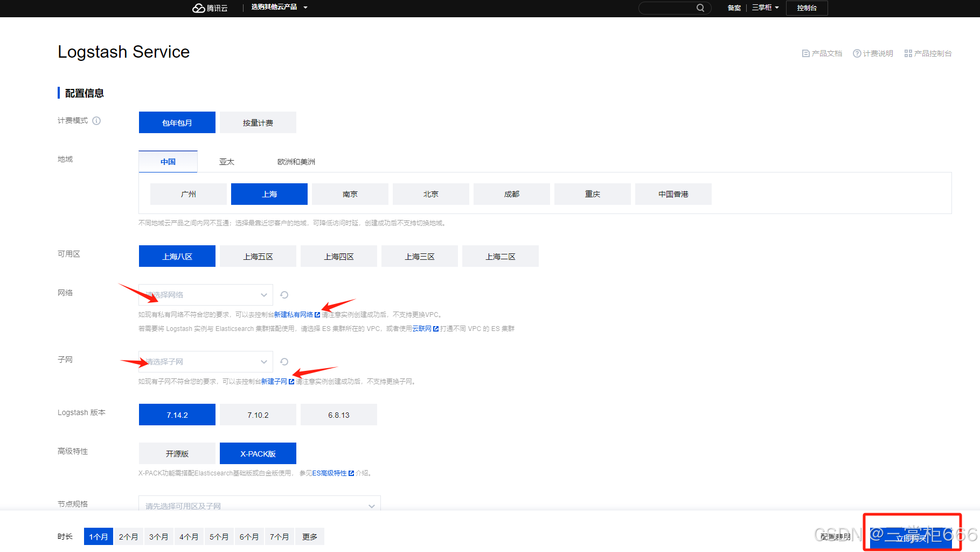Open 产品文档 via the document icon
980x552 pixels.
[807, 53]
